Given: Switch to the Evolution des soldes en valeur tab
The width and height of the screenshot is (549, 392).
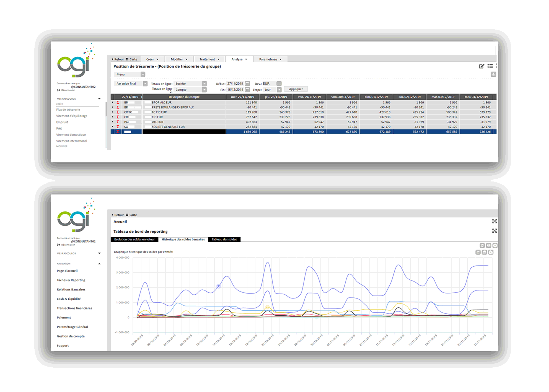Looking at the screenshot, I should 134,240.
